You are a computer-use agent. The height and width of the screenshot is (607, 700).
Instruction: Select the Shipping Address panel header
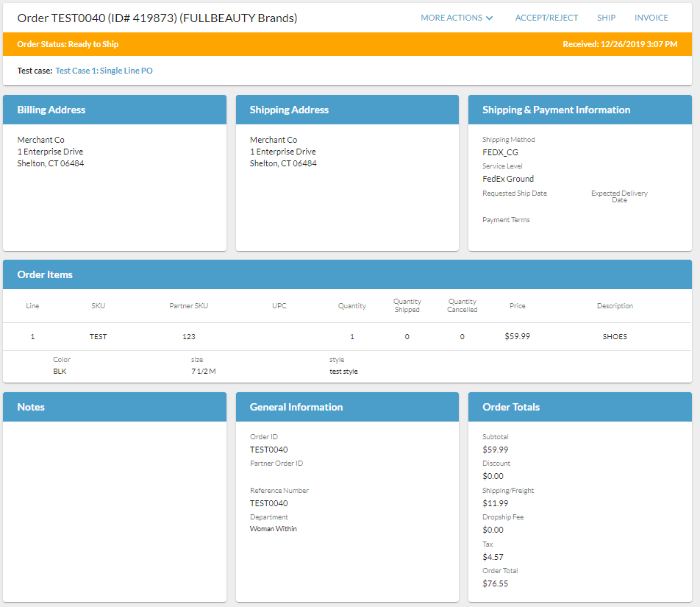coord(289,110)
